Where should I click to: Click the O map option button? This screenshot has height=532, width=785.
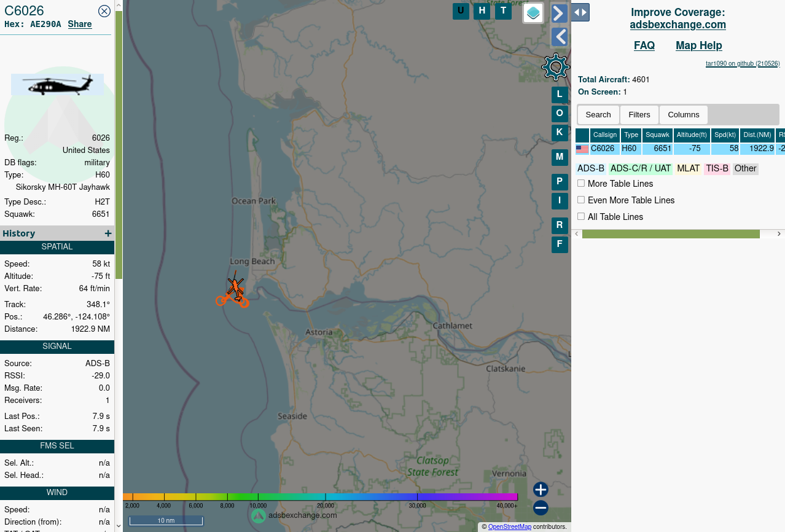(x=560, y=113)
